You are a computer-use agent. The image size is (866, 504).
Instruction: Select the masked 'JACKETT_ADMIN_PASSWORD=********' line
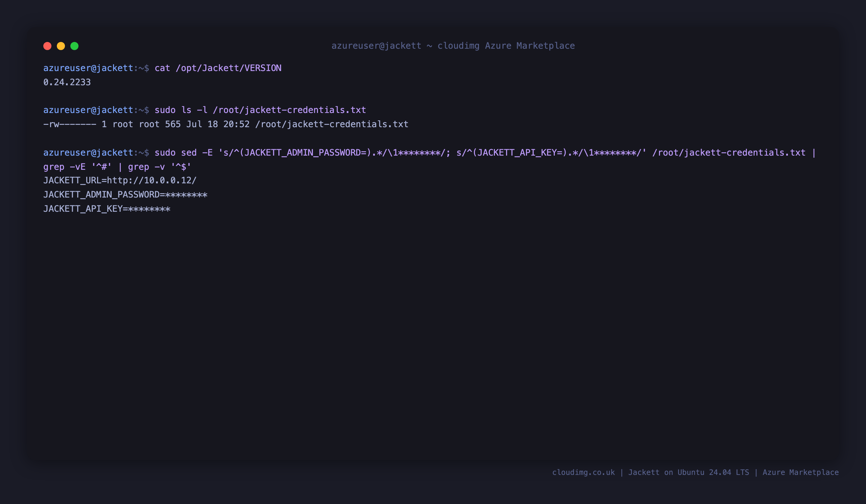click(126, 195)
